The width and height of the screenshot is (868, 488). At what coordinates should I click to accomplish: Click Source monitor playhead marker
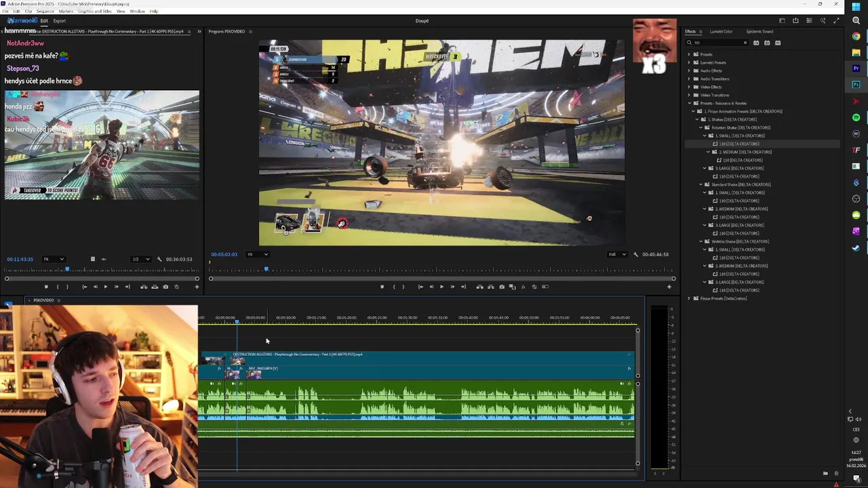tap(67, 270)
